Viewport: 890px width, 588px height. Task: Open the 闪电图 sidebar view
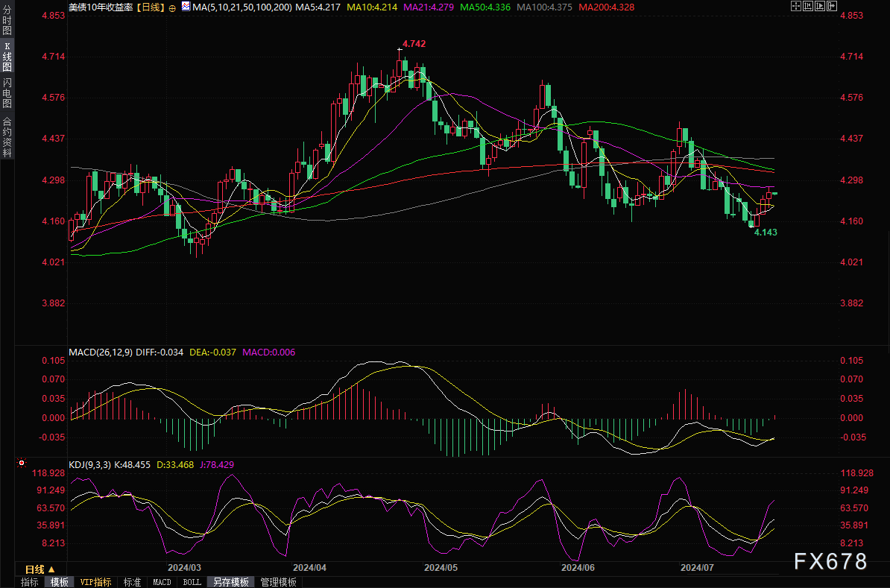[7, 93]
